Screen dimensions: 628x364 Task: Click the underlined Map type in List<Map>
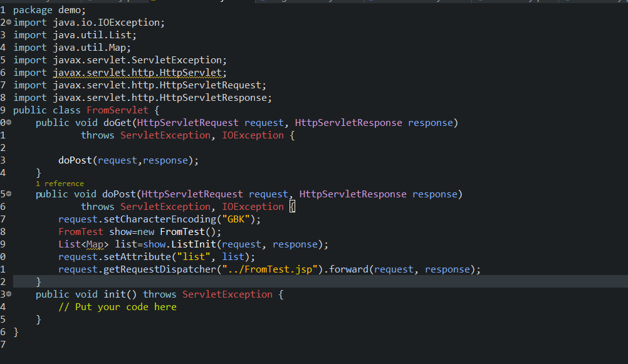pyautogui.click(x=95, y=244)
